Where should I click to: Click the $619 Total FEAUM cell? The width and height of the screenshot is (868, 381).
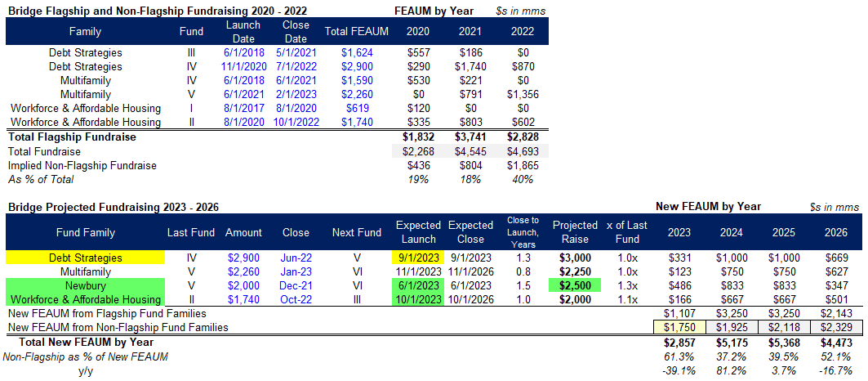point(357,108)
